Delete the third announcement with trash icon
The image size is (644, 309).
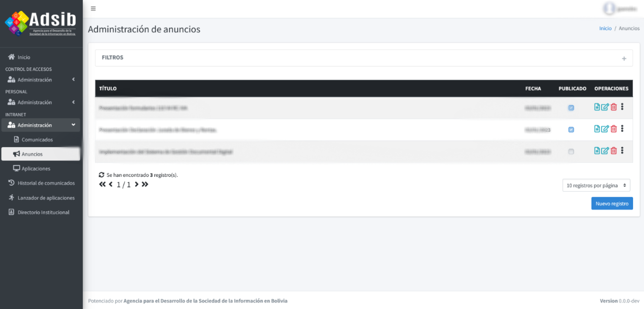(x=614, y=151)
